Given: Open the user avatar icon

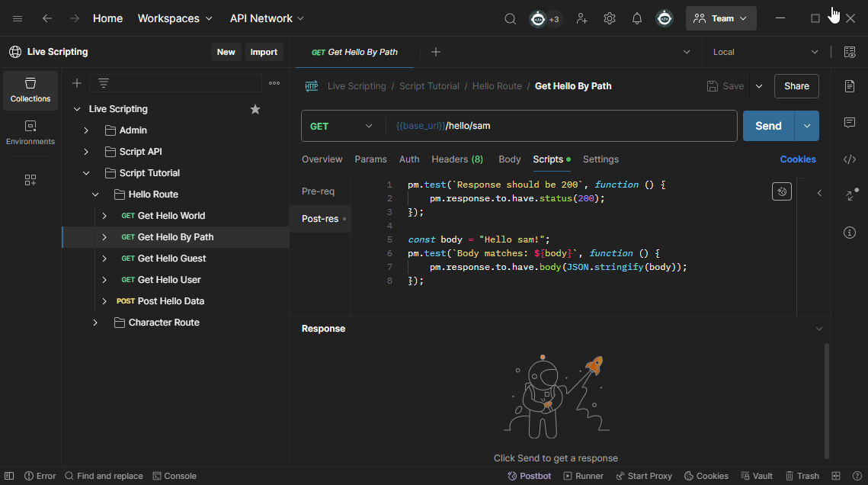Looking at the screenshot, I should (x=665, y=19).
